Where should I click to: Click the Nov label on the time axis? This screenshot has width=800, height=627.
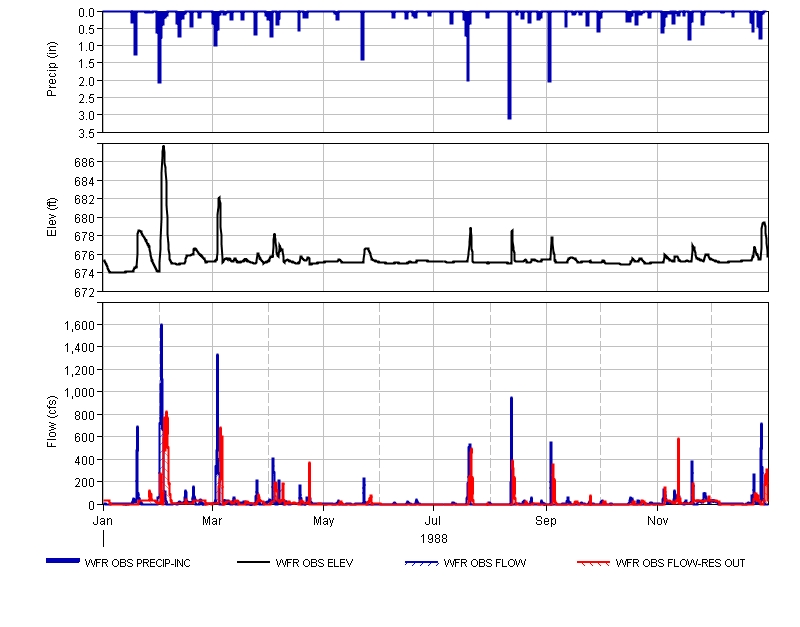point(658,521)
